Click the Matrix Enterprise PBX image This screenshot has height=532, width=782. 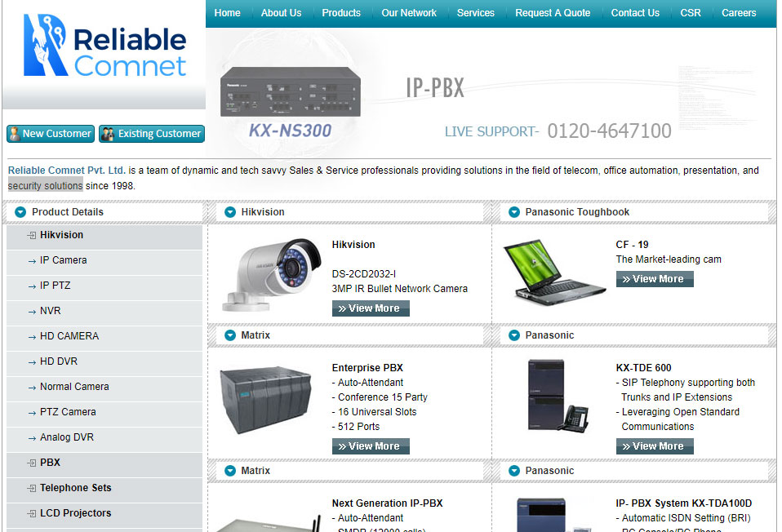coord(265,401)
